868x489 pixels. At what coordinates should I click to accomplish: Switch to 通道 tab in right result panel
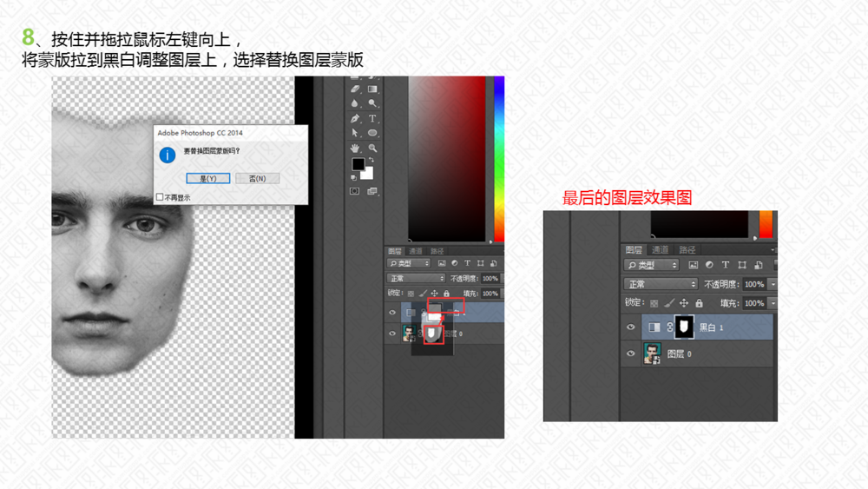[x=660, y=250]
